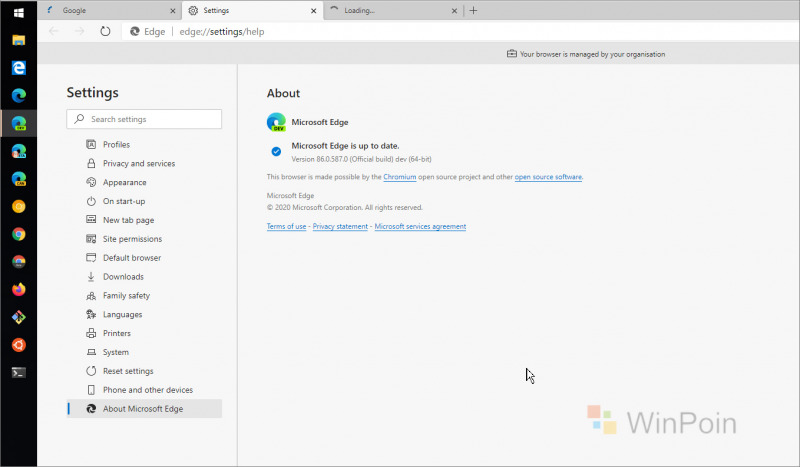Open the Privacy statement link
This screenshot has width=800, height=467.
pyautogui.click(x=340, y=227)
